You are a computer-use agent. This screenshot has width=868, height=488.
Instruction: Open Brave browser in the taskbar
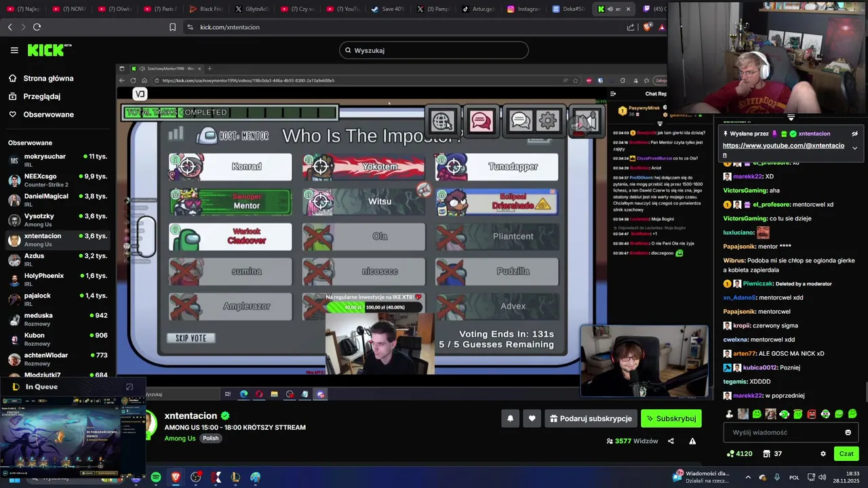176,477
